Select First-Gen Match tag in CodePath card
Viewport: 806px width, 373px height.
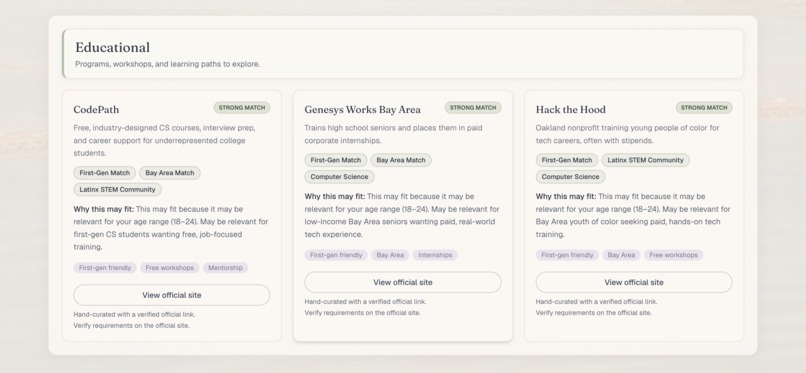104,173
